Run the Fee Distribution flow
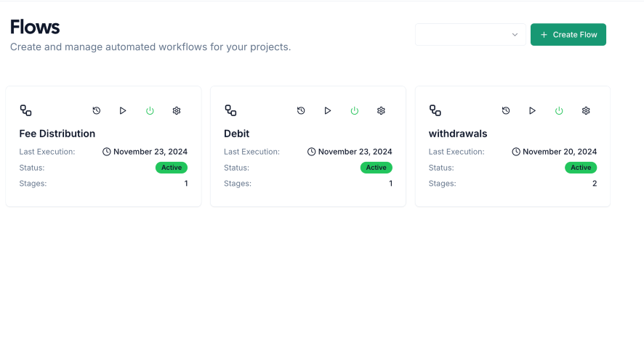Image resolution: width=644 pixels, height=363 pixels. [123, 110]
